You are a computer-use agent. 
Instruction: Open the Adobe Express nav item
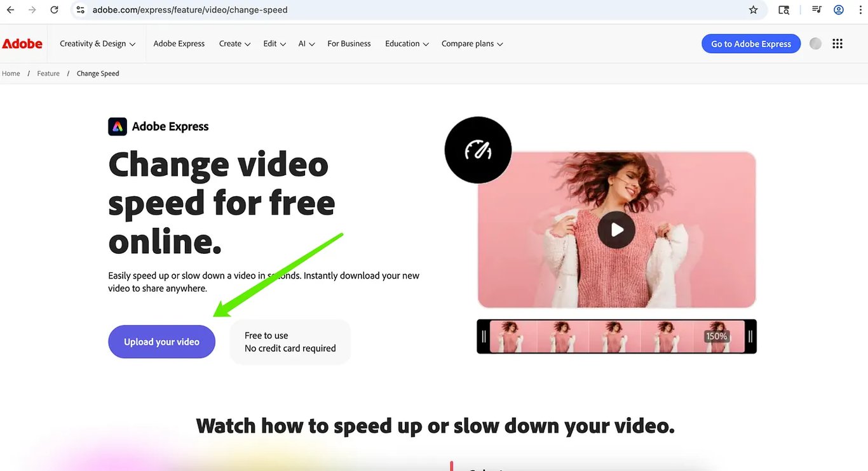[179, 44]
